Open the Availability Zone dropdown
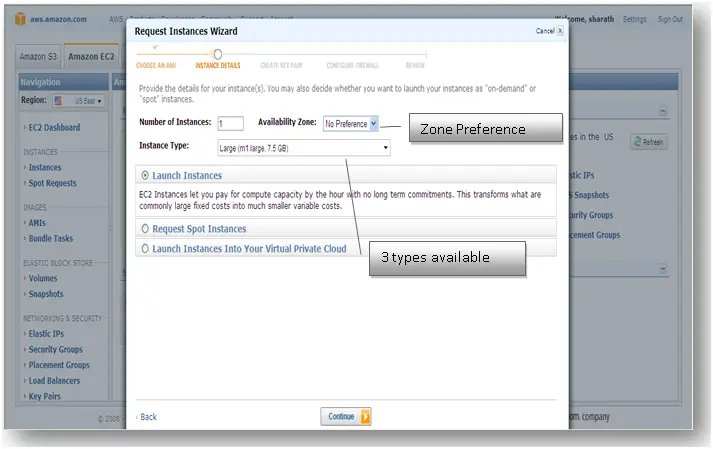This screenshot has height=449, width=713. 351,124
